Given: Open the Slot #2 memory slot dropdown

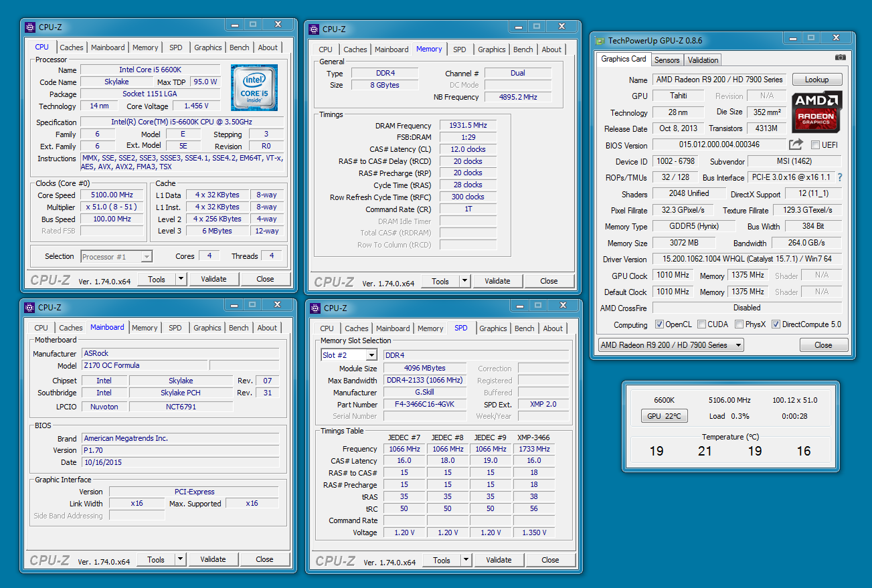Looking at the screenshot, I should click(371, 355).
